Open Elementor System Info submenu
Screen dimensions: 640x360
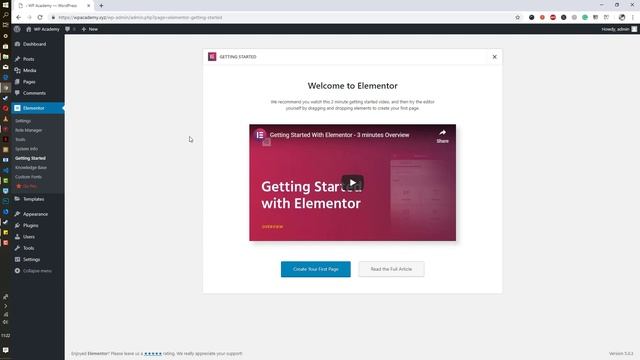(x=27, y=149)
